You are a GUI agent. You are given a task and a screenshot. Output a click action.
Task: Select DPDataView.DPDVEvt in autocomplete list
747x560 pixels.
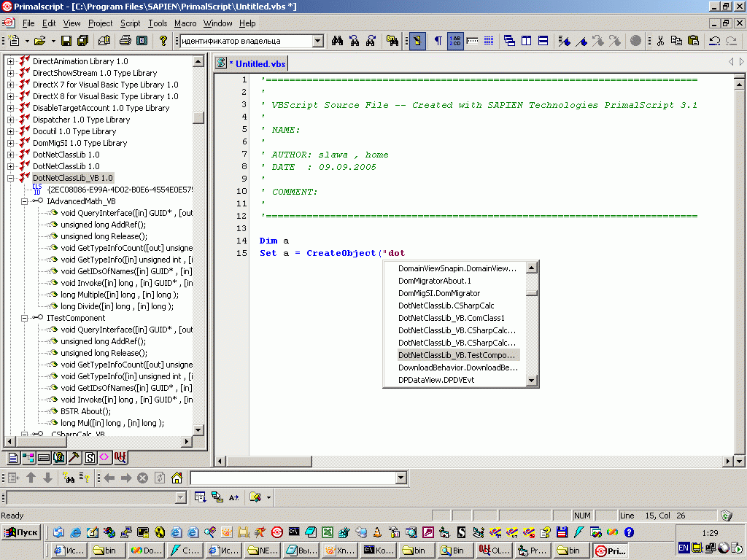(436, 380)
